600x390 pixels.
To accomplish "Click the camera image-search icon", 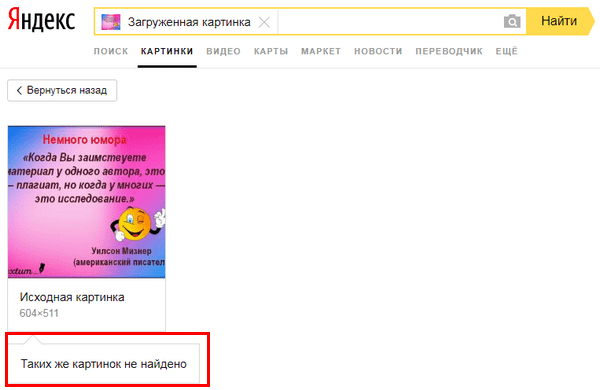I will 512,21.
